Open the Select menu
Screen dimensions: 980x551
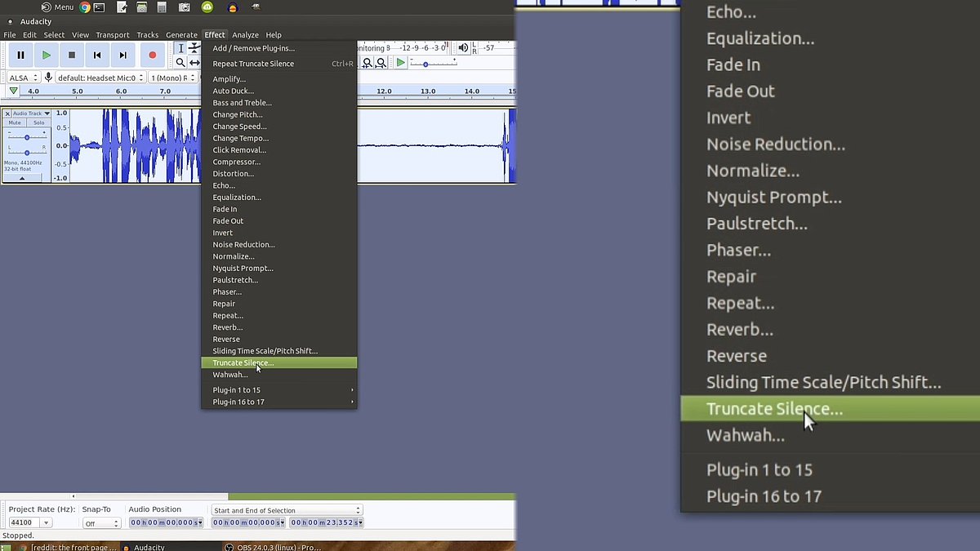click(54, 35)
